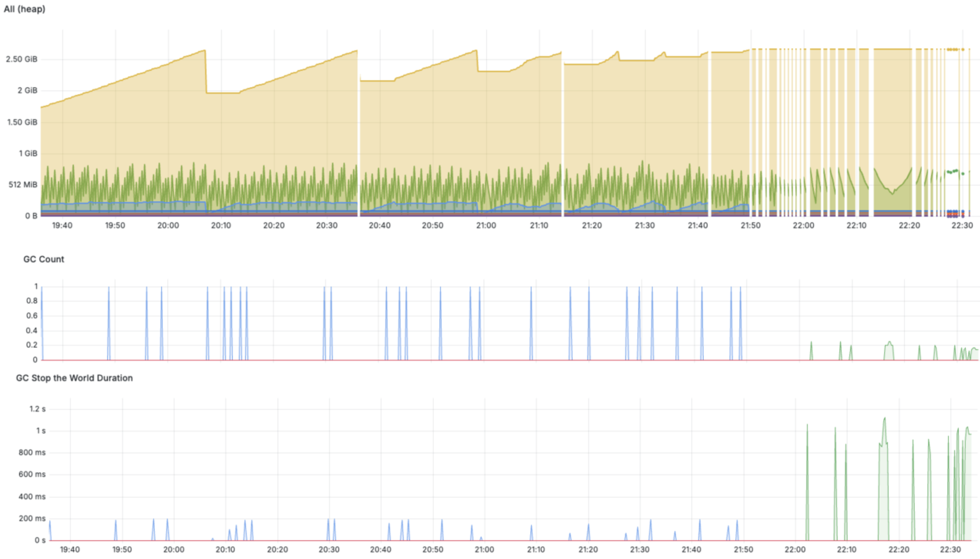
Task: Click the 0.6 label on GC Count axis
Action: [32, 316]
